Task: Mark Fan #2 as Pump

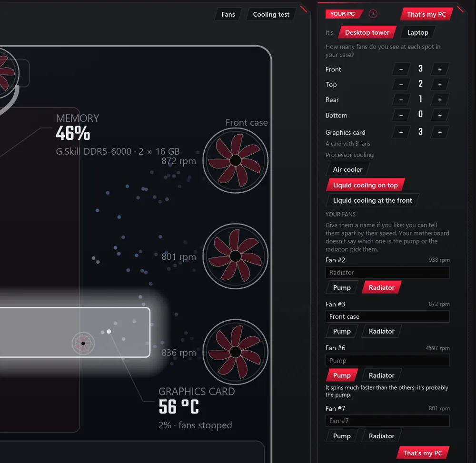Action: [x=342, y=287]
